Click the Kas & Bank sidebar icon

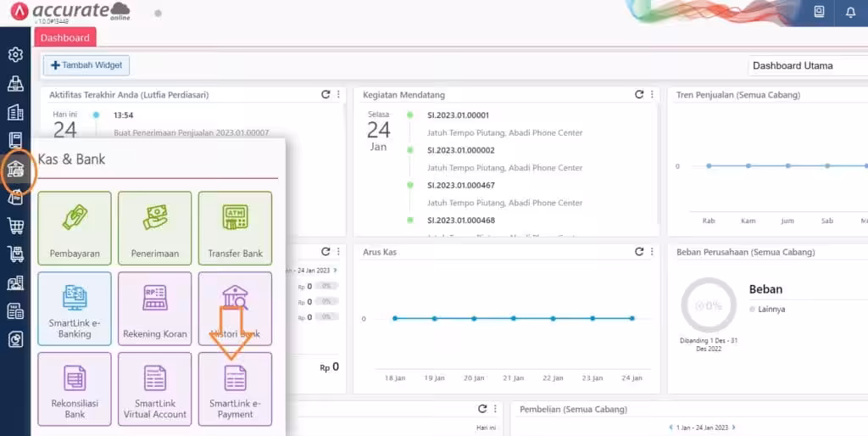(x=15, y=170)
